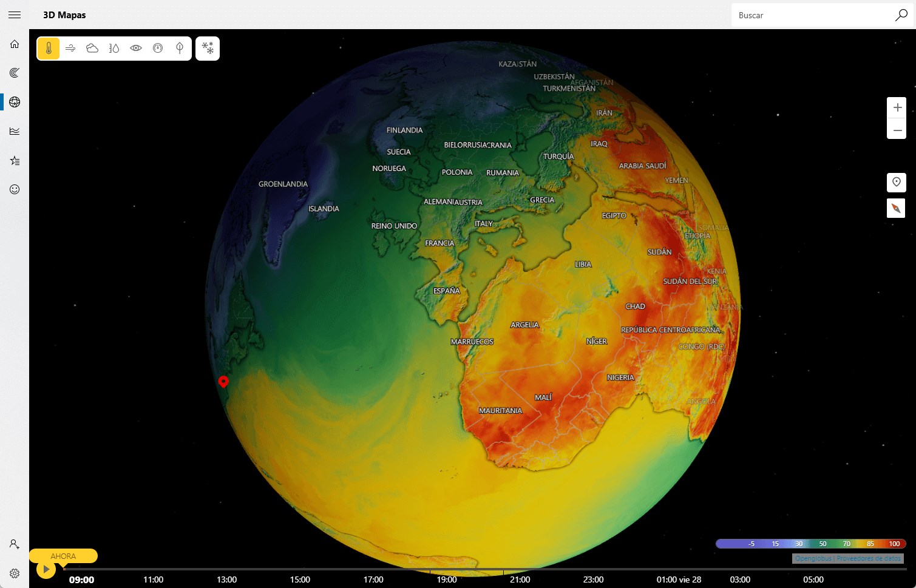
Task: Open the radar Maps page in sidebar
Action: coord(15,73)
